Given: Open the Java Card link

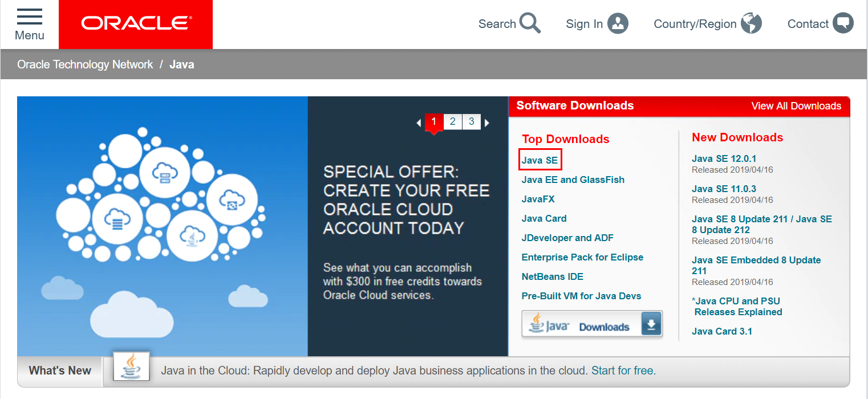Looking at the screenshot, I should click(x=544, y=218).
